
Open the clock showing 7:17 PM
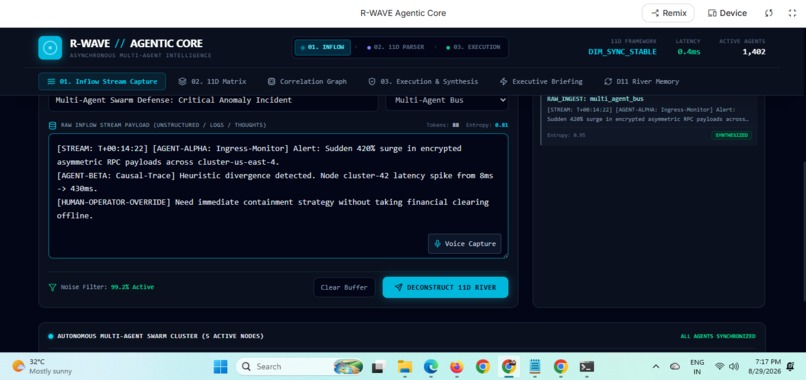coord(764,367)
